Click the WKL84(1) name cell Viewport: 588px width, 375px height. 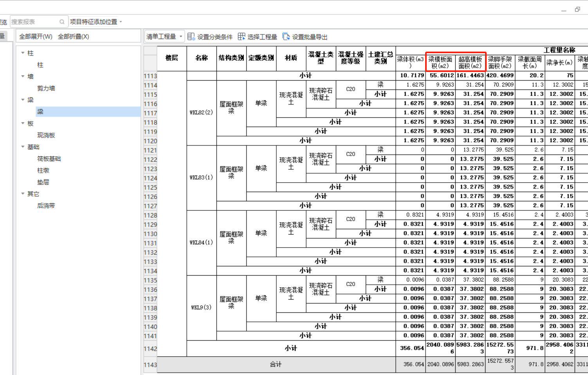(202, 243)
